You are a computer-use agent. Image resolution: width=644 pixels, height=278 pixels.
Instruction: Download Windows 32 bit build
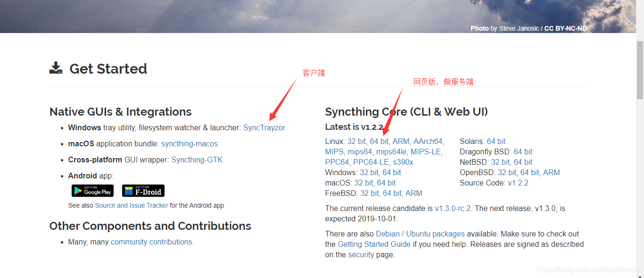point(369,172)
